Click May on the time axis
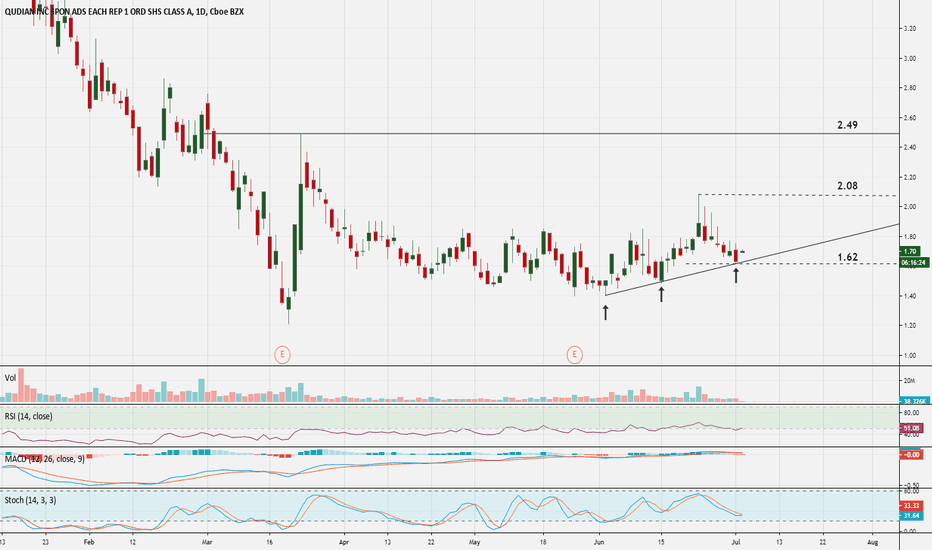Viewport: 932px width, 550px height. tap(474, 542)
